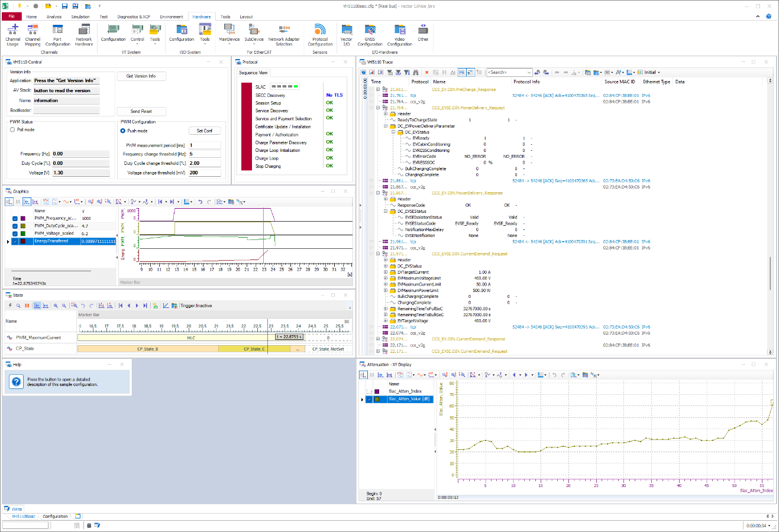Open Channel Mapping dialog
The height and width of the screenshot is (532, 779).
[33, 35]
